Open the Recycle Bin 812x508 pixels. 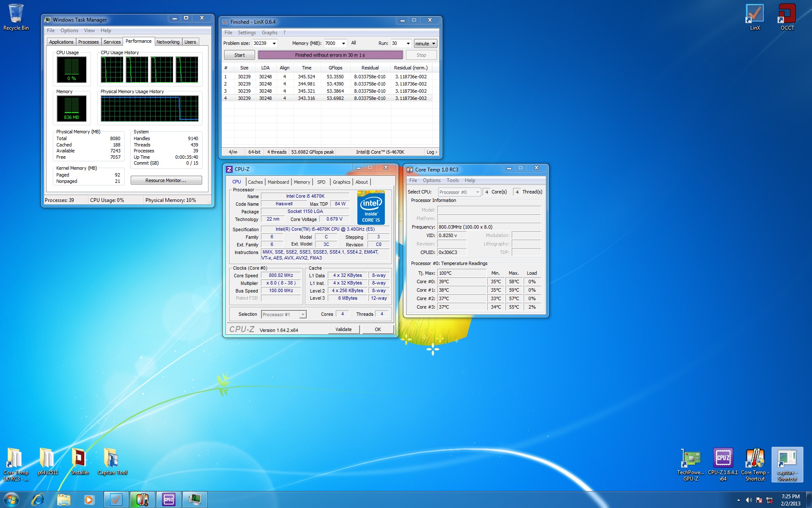click(16, 16)
